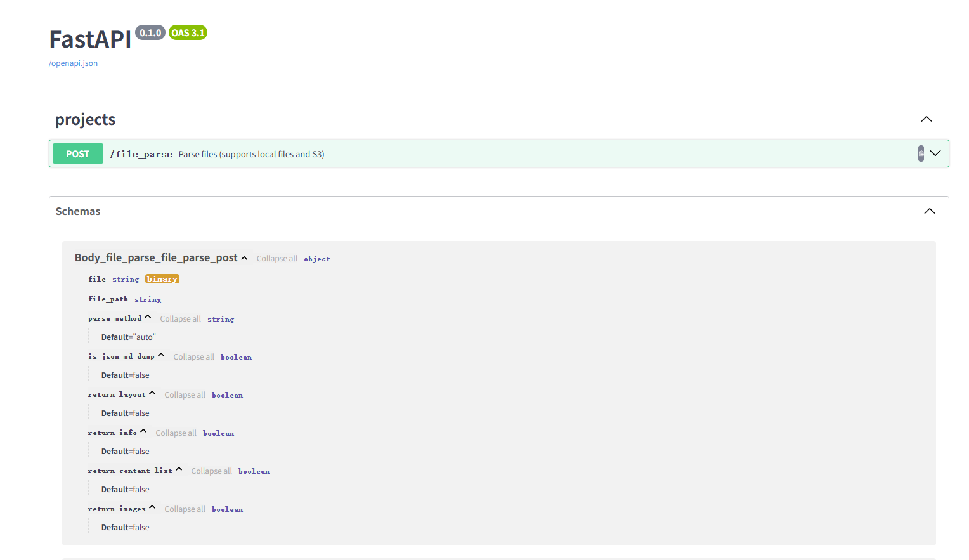Collapse the return_layout property
Screen dimensions: 969x560
click(152, 393)
